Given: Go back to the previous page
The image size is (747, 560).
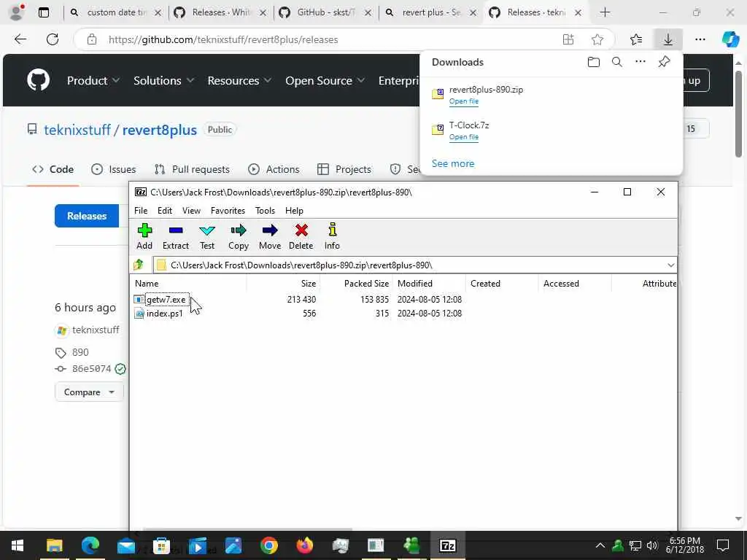Looking at the screenshot, I should click(x=20, y=39).
